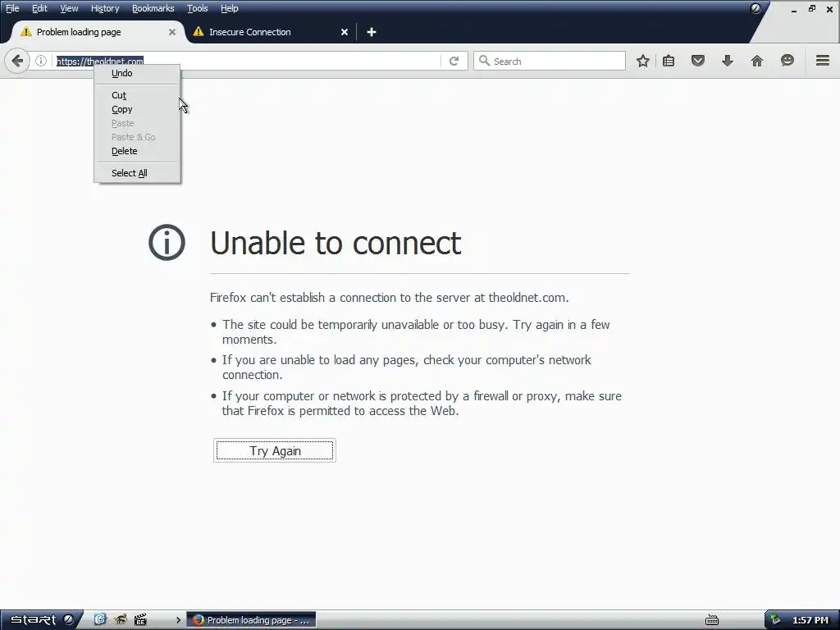Show your bookmarks list icon
Screen dimensions: 840x630
tap(668, 61)
